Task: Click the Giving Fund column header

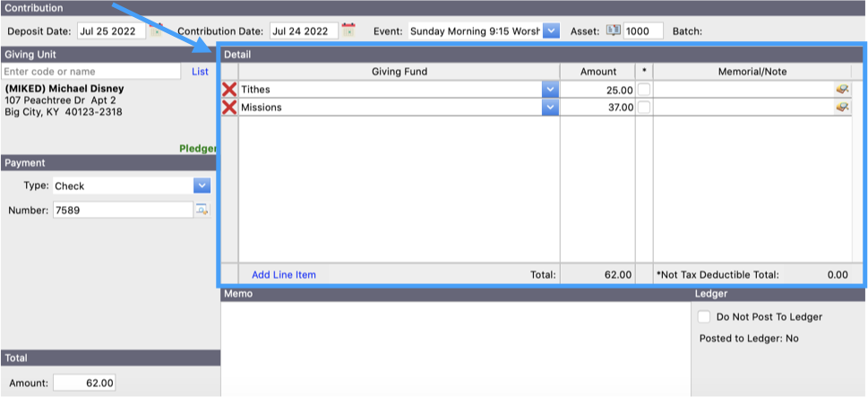Action: click(399, 72)
